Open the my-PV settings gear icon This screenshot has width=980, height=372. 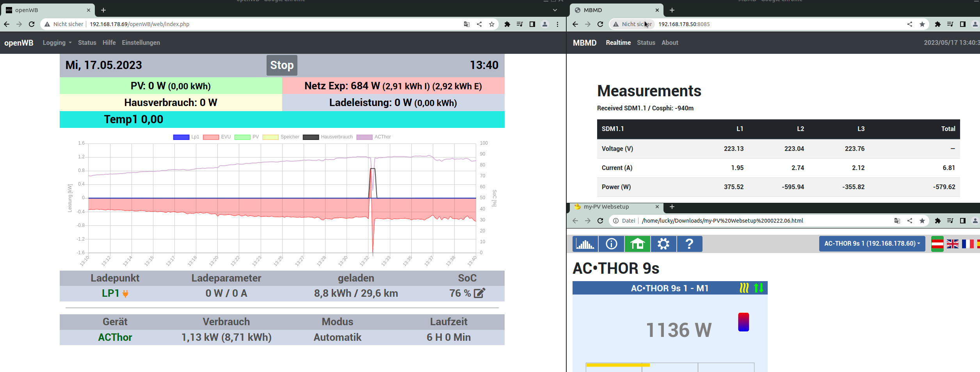[x=663, y=244]
